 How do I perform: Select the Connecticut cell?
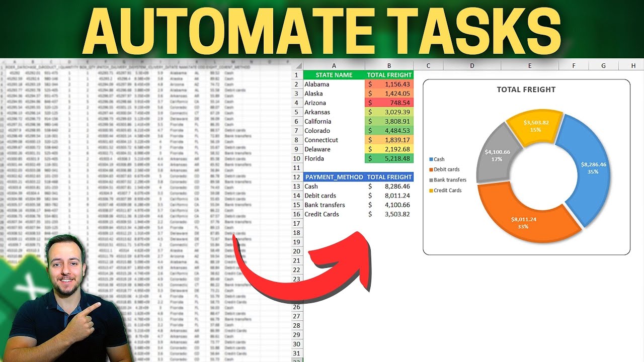[x=334, y=140]
